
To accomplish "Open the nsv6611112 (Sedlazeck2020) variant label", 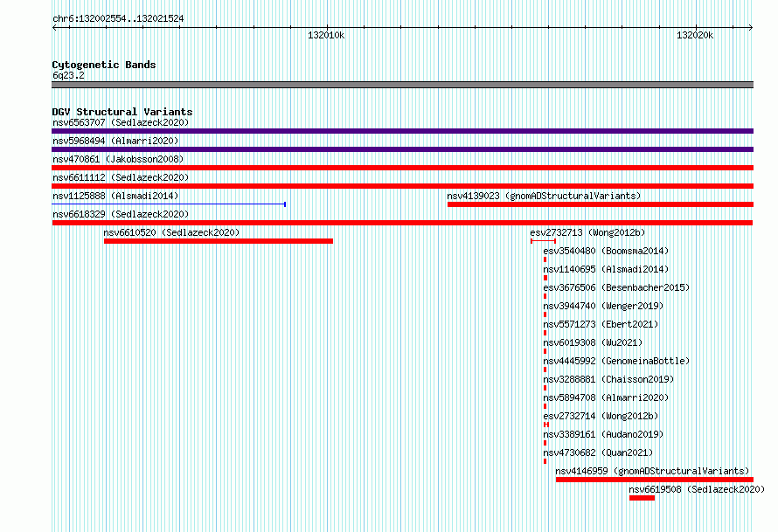I will [121, 177].
